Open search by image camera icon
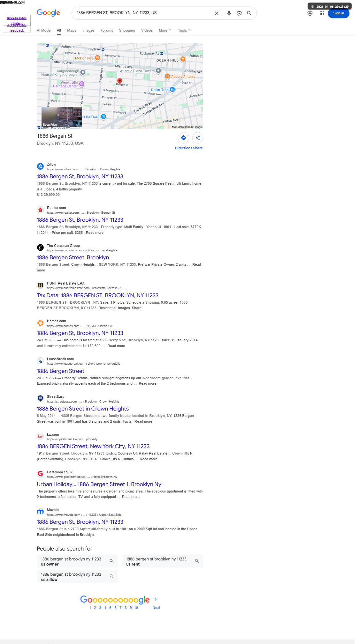 [239, 13]
